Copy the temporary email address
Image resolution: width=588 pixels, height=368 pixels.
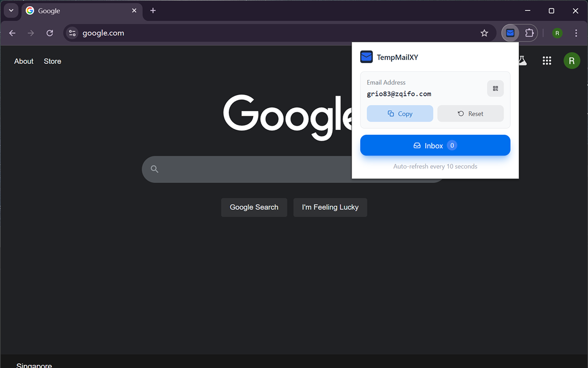400,114
